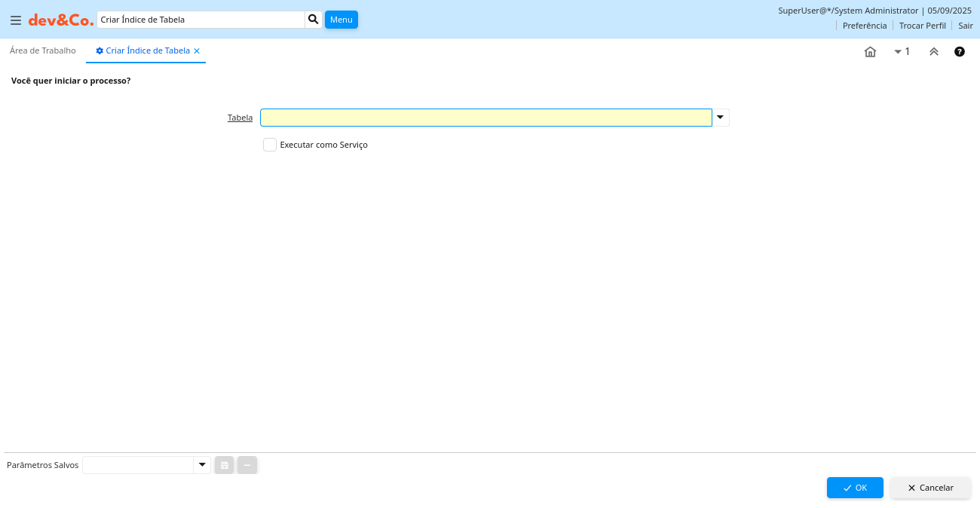Switch to Área de Trabalho tab
980x508 pixels.
[43, 50]
